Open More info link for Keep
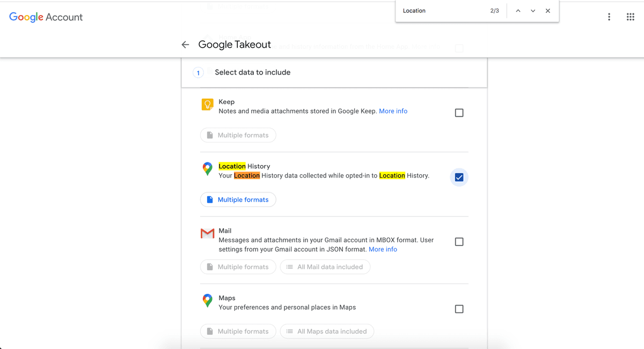 coord(393,111)
